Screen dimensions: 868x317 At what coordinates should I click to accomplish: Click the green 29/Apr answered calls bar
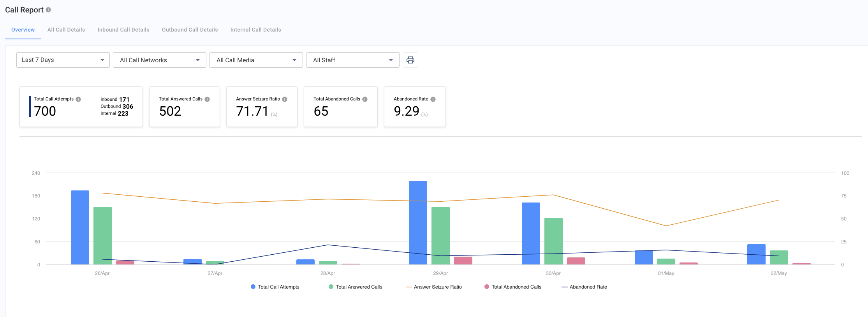coord(440,236)
